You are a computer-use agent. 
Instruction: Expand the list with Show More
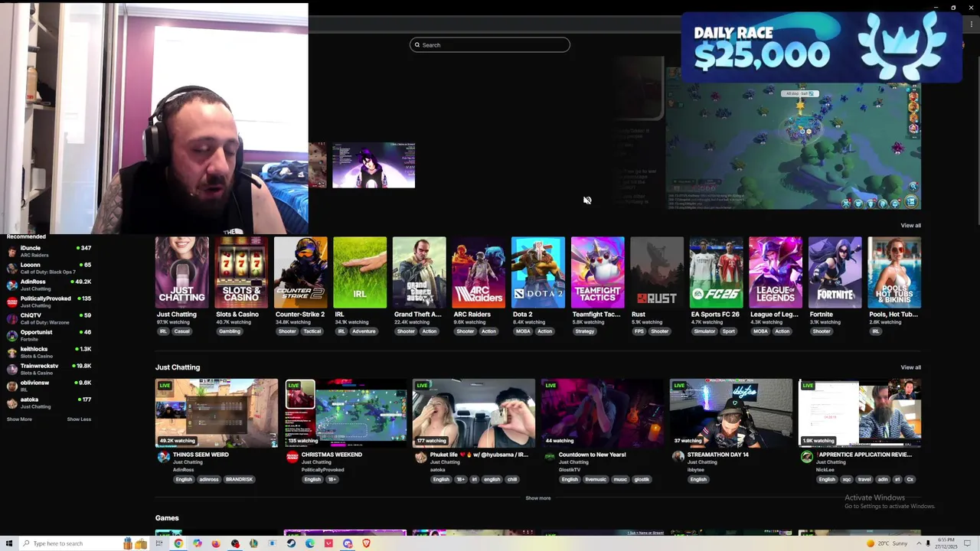19,419
